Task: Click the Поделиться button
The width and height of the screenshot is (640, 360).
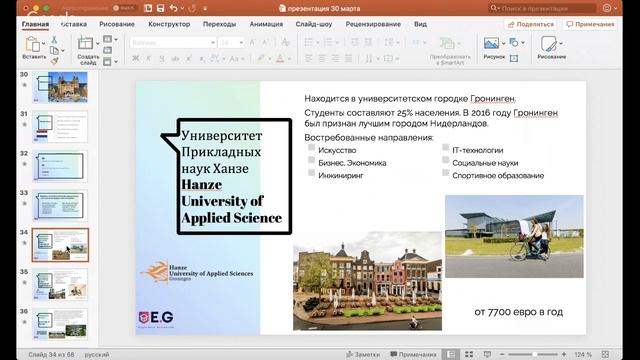Action: tap(531, 24)
